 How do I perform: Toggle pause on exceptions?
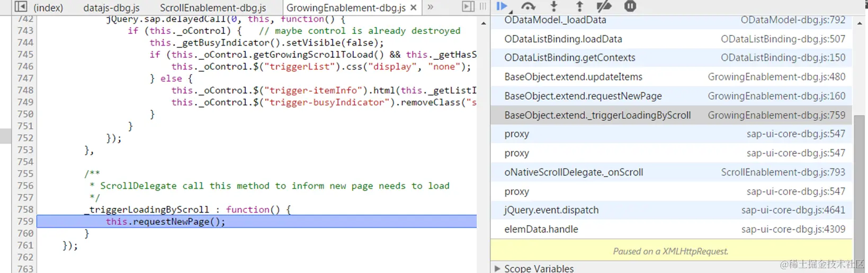(630, 6)
